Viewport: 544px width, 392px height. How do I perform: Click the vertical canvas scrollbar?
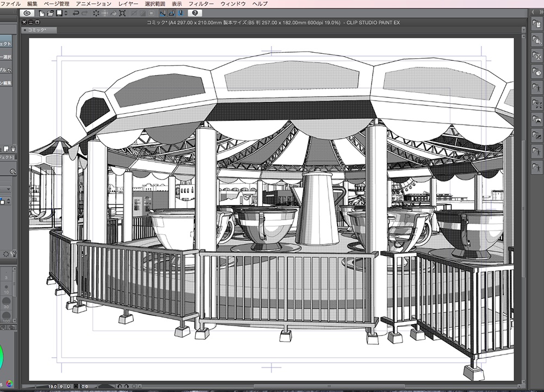[x=524, y=208]
